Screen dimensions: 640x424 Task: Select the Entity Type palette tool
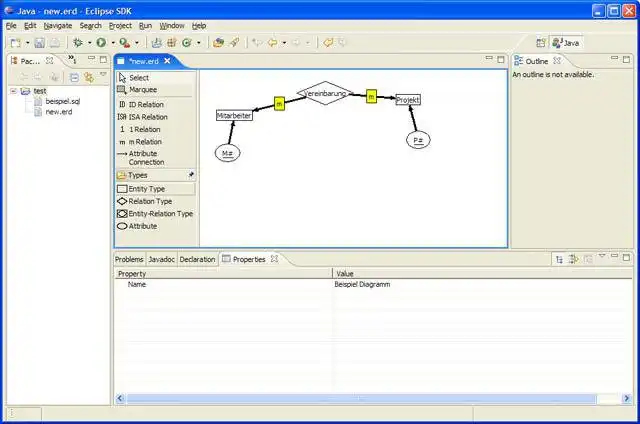(155, 189)
